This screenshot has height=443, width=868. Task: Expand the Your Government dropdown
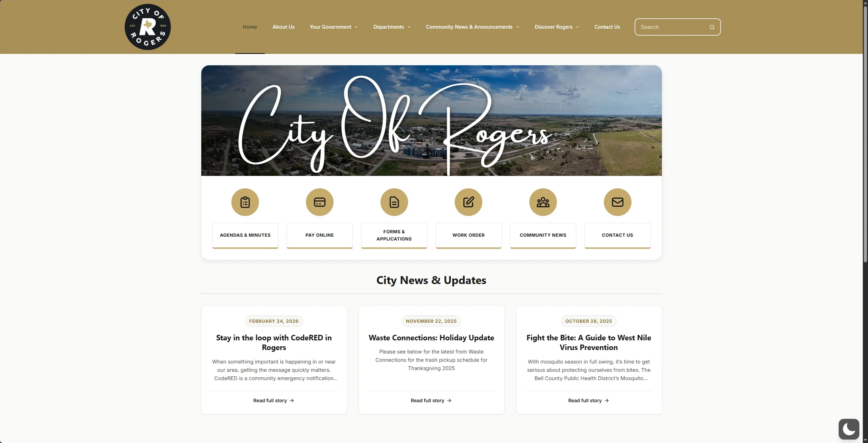coord(333,27)
